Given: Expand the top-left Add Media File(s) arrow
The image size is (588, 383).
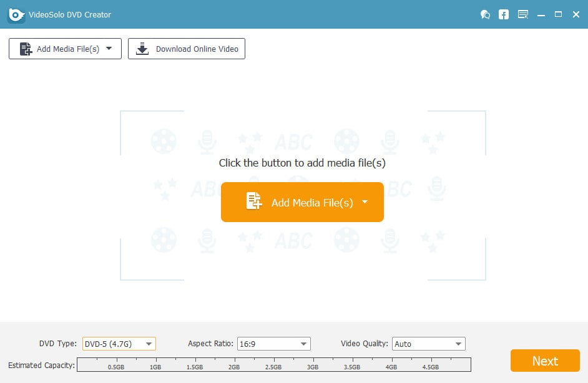Looking at the screenshot, I should coord(109,49).
